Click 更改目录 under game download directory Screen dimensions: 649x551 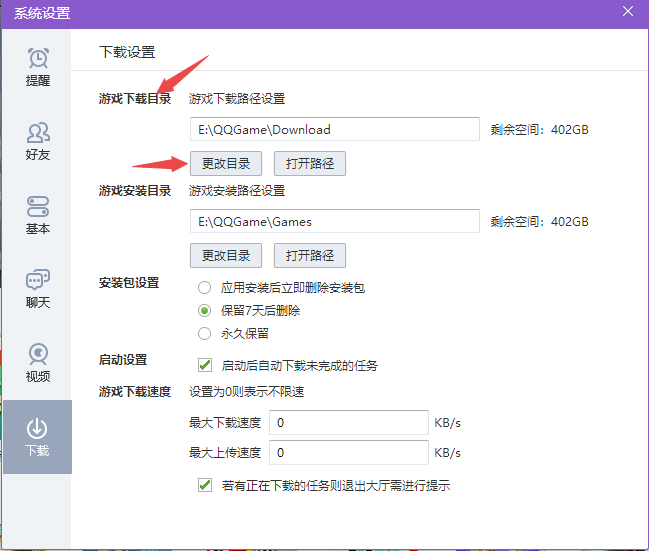[x=226, y=163]
